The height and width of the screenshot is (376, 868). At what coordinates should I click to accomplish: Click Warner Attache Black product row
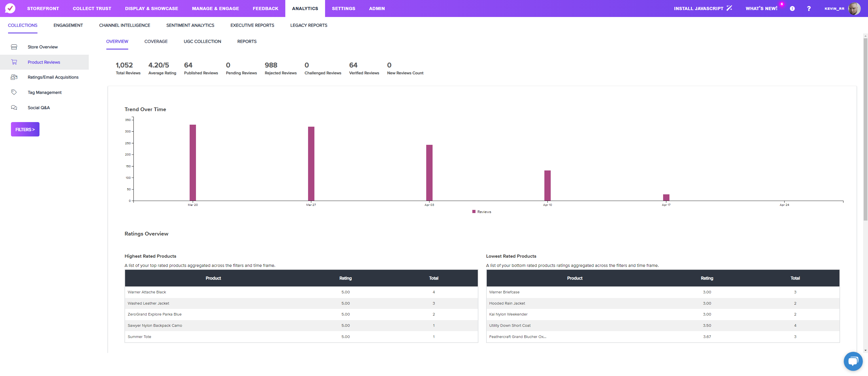pos(301,292)
